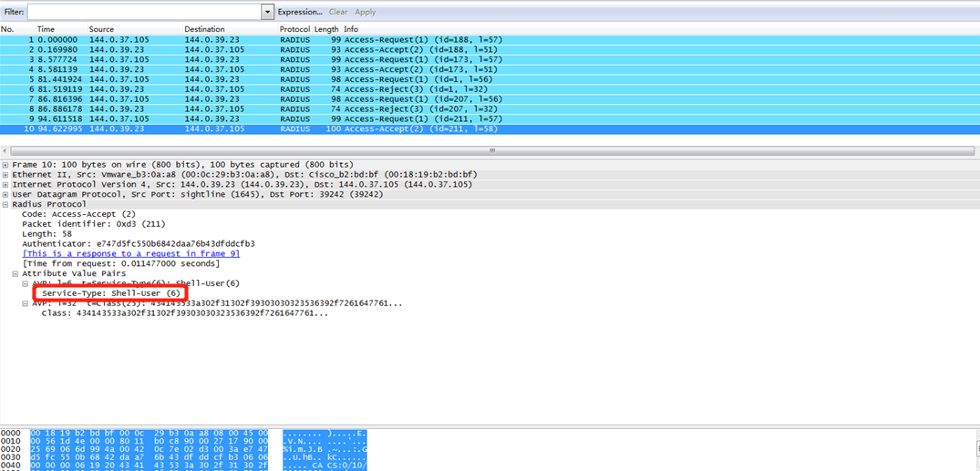Select the Service-Type: Shell-User (6) field

[110, 293]
